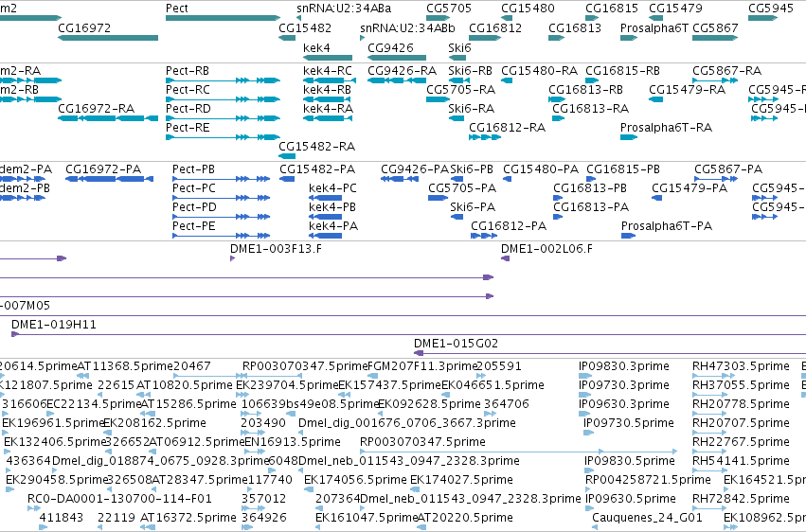The image size is (806, 532).
Task: Select protein CG9426-PA
Action: click(x=400, y=179)
